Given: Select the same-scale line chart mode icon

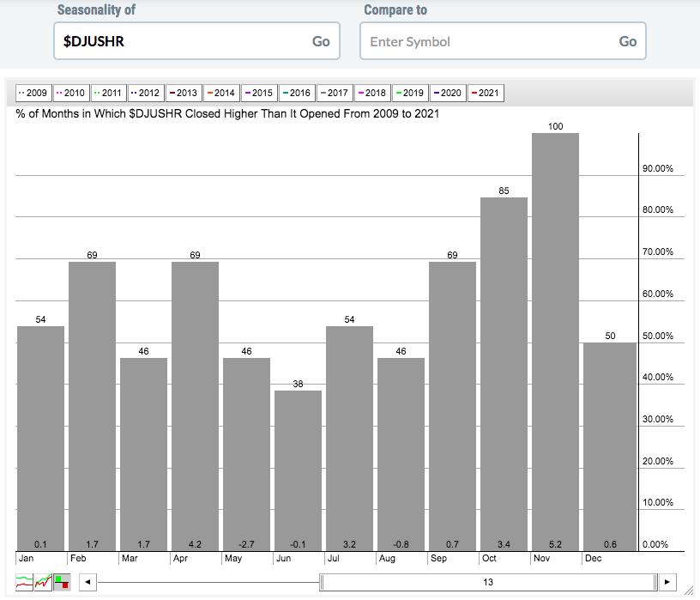Looking at the screenshot, I should (43, 582).
